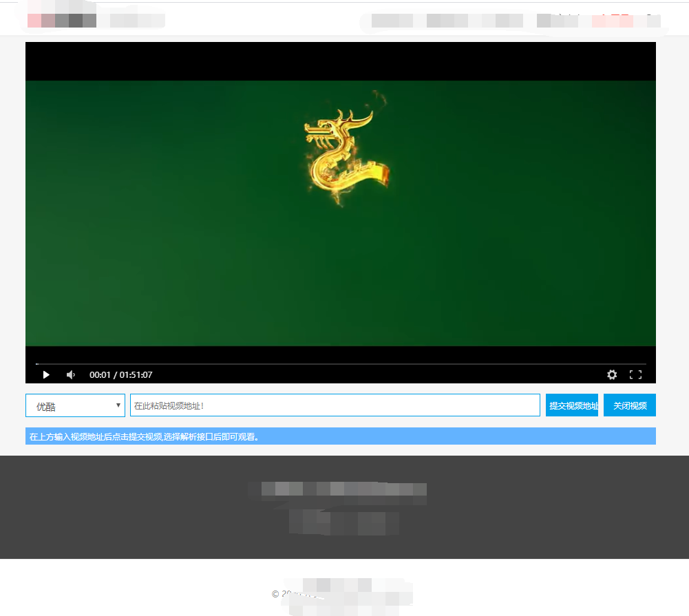This screenshot has height=616, width=689.
Task: Click the golden dragon video frame
Action: pyautogui.click(x=341, y=213)
